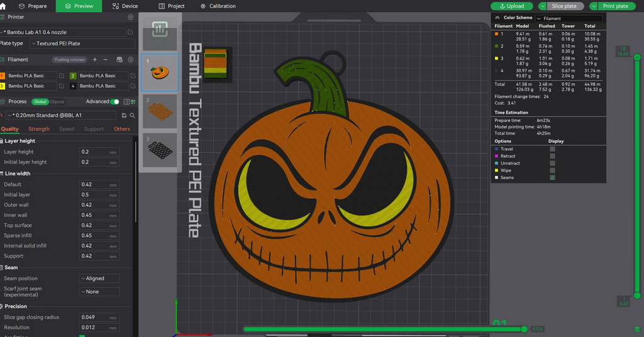Screen dimensions: 644x337
Task: Enable Unretract display checkbox
Action: coord(552,163)
